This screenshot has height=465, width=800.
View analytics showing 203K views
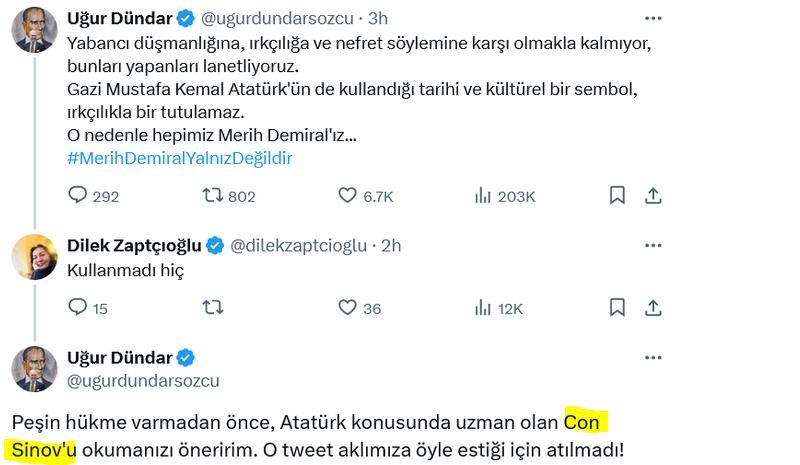[x=483, y=196]
